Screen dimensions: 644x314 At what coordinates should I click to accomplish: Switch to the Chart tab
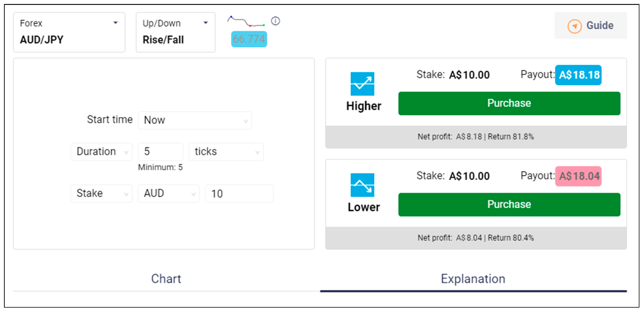[166, 279]
